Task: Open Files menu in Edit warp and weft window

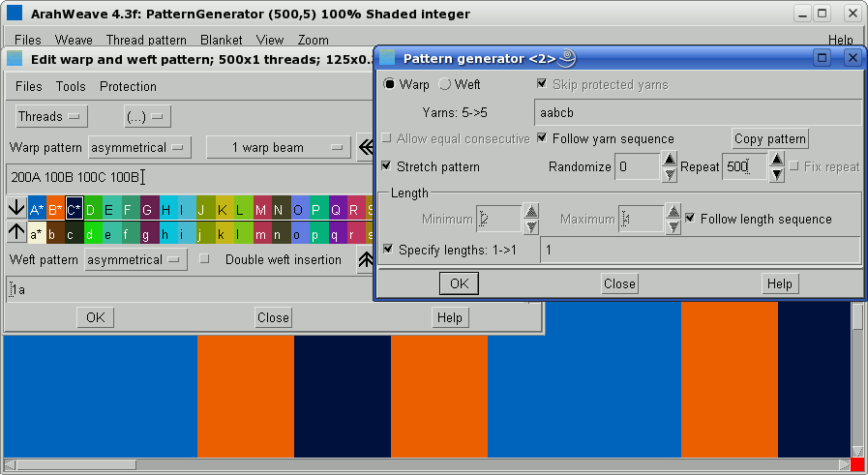Action: pos(29,86)
